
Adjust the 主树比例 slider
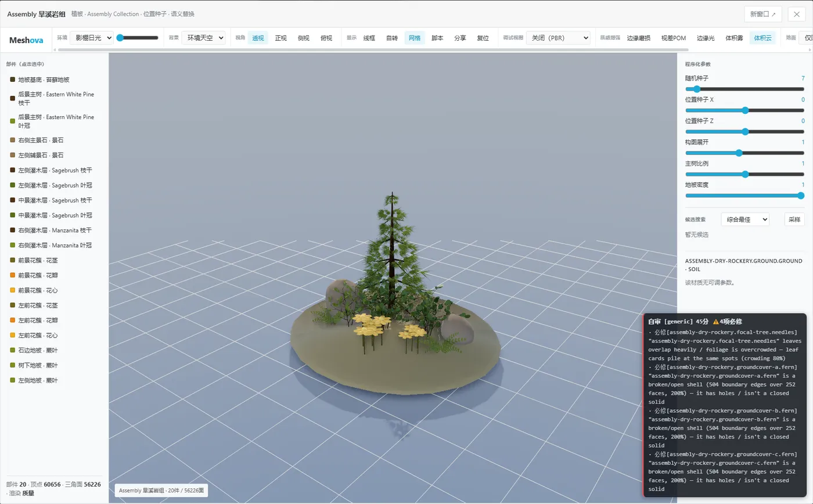click(x=744, y=174)
